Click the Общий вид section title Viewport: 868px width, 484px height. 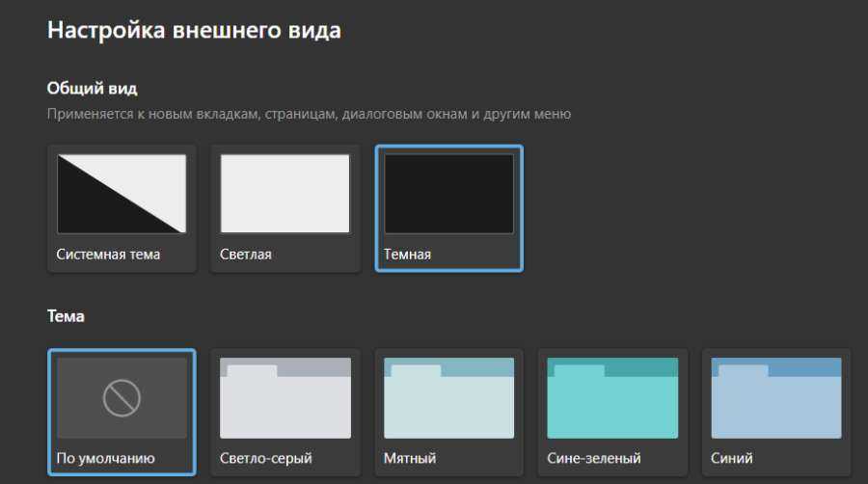coord(92,89)
